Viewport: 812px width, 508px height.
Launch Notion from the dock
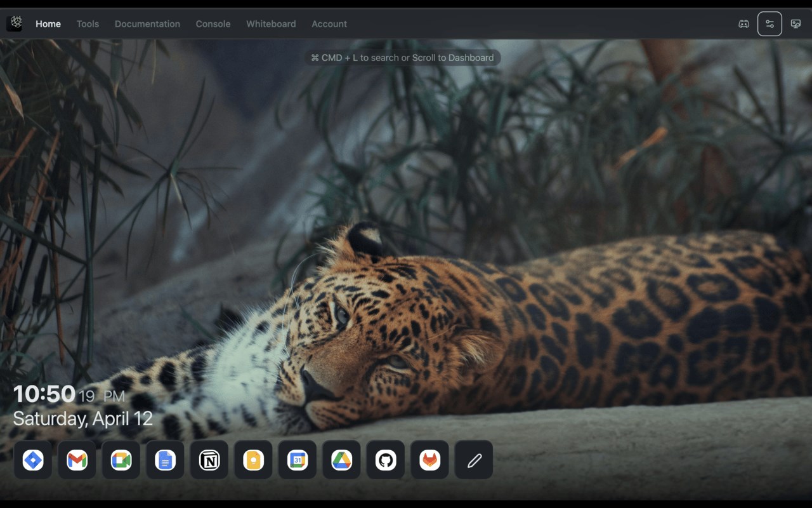209,460
